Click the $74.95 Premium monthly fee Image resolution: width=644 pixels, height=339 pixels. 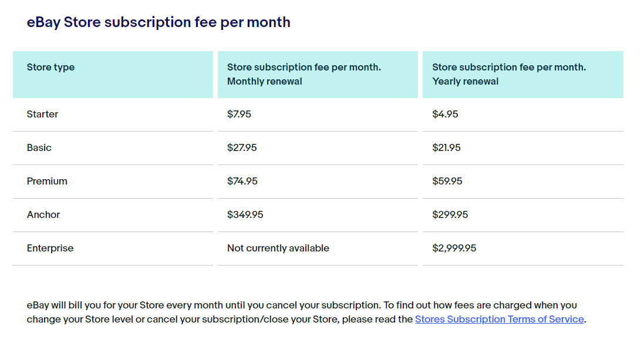(x=242, y=181)
